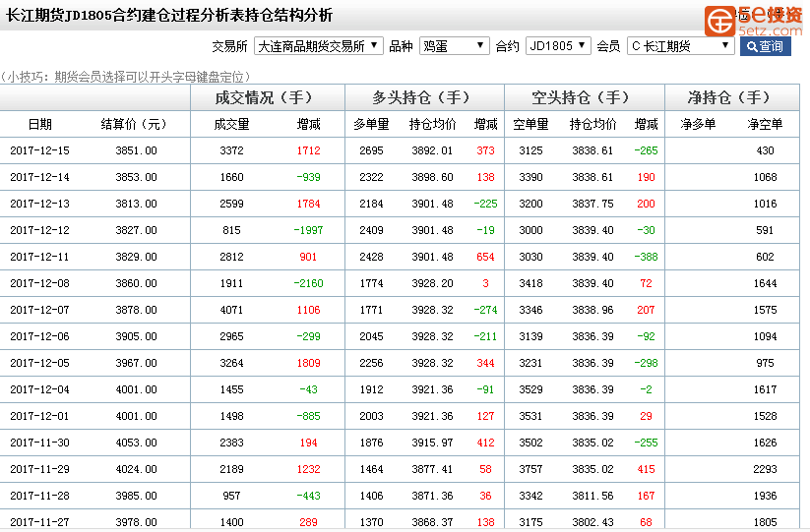Click volume change -2160
The height and width of the screenshot is (532, 810).
click(x=308, y=283)
